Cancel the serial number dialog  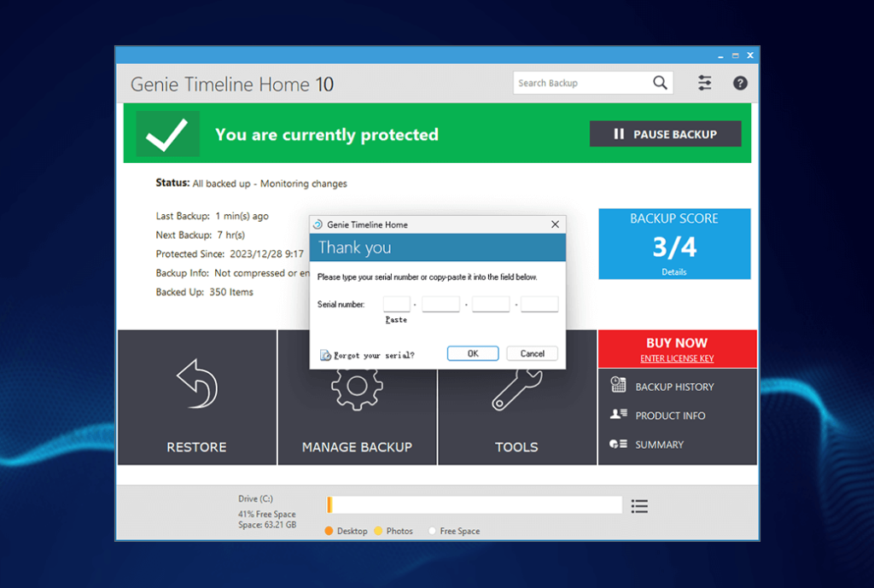click(533, 353)
